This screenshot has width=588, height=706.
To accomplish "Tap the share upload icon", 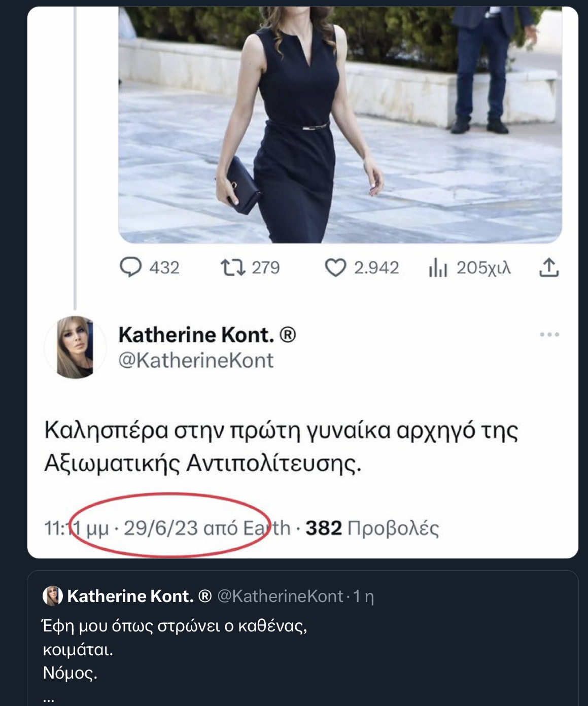I will click(548, 267).
